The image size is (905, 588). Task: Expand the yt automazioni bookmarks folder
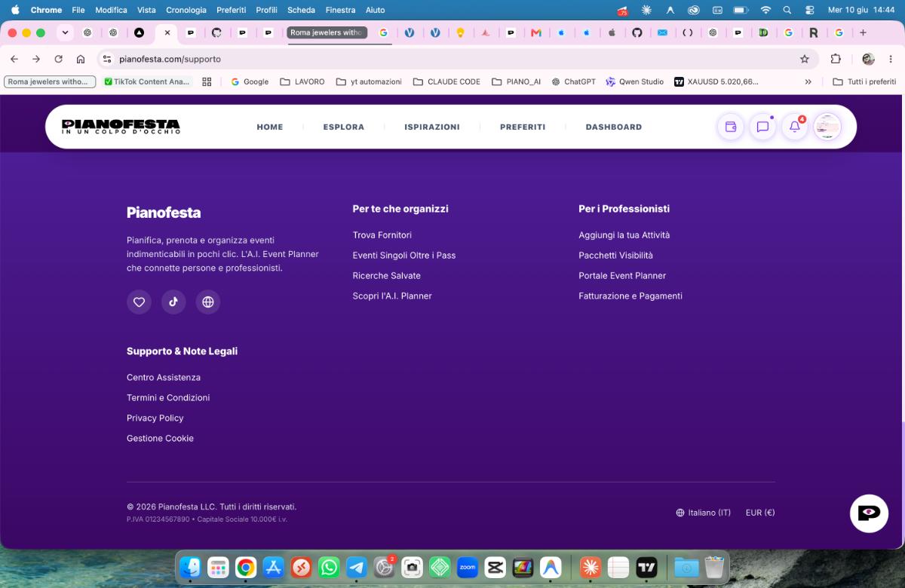tap(369, 81)
